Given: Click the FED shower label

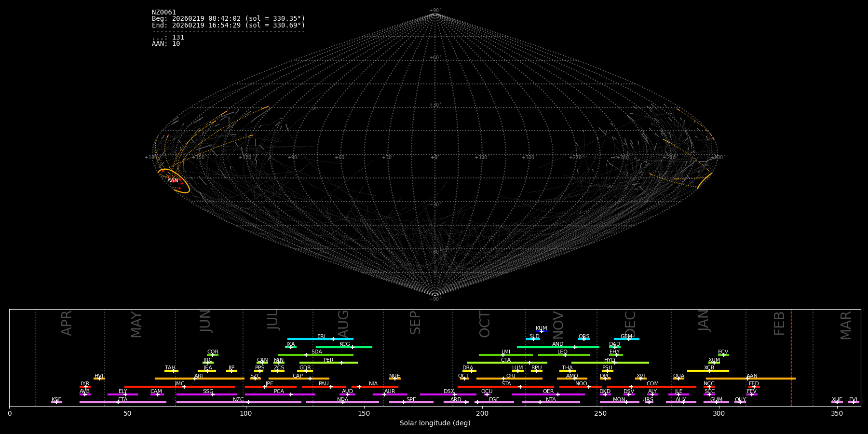Looking at the screenshot, I should (754, 384).
